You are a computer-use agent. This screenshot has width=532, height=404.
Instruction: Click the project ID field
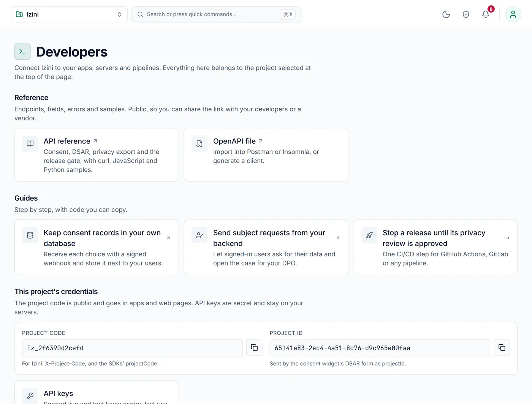pyautogui.click(x=380, y=348)
